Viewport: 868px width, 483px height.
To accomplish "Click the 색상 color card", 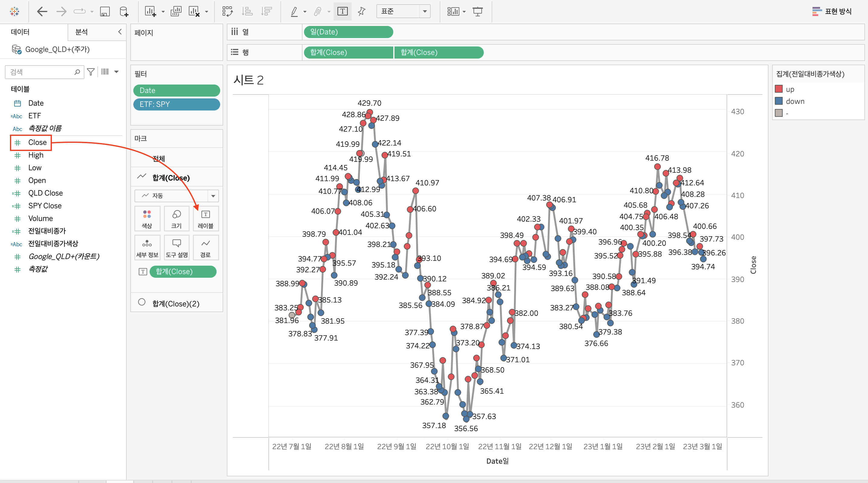I will tap(147, 219).
